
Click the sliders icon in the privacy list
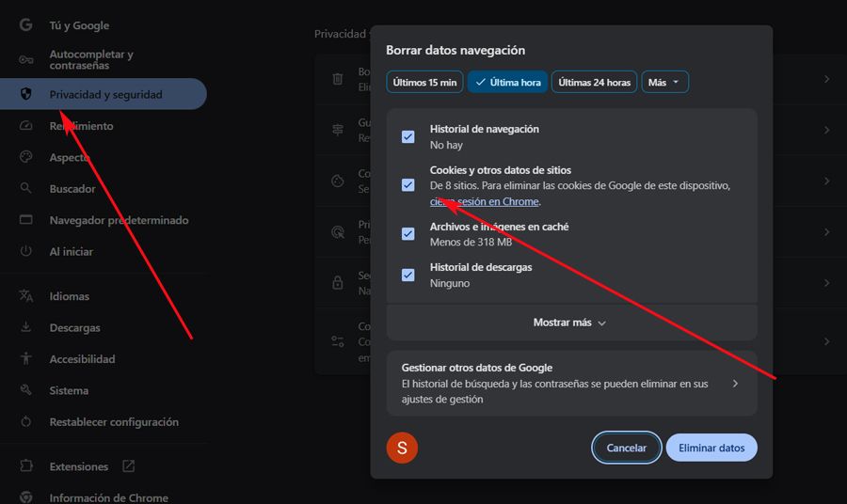click(x=338, y=341)
